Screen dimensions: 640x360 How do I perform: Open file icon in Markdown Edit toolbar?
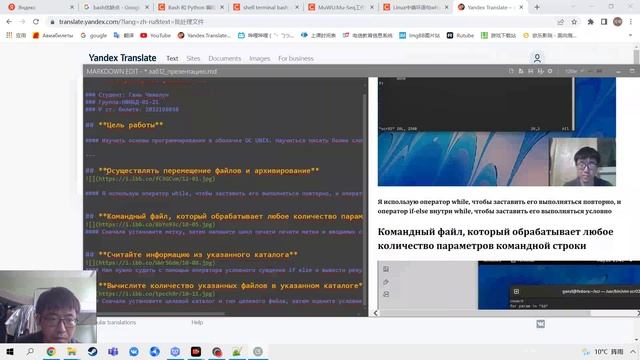coord(521,71)
